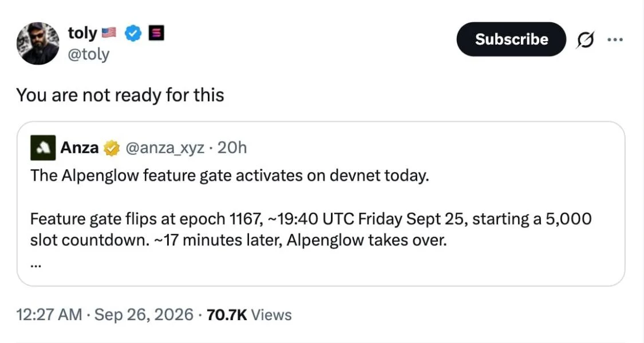Open the quoted Alpenglow devnet post
The width and height of the screenshot is (644, 343).
[321, 204]
